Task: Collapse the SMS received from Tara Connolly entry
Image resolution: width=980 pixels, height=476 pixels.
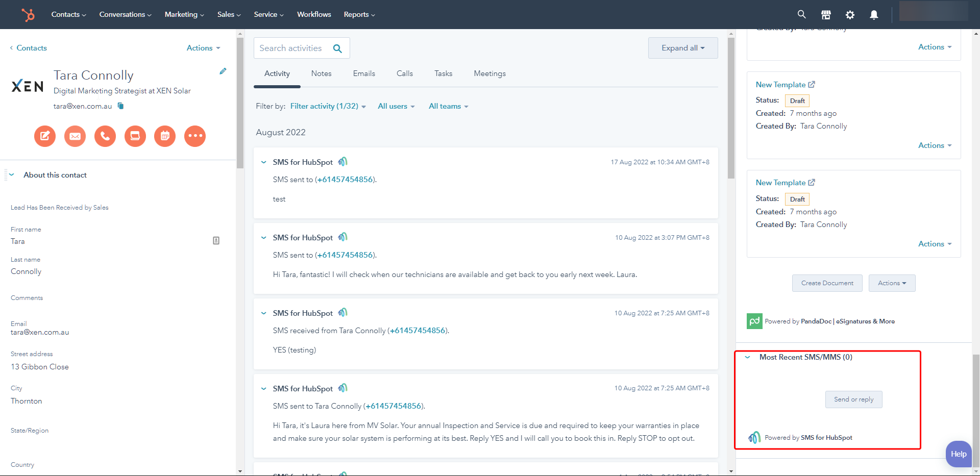Action: point(263,313)
